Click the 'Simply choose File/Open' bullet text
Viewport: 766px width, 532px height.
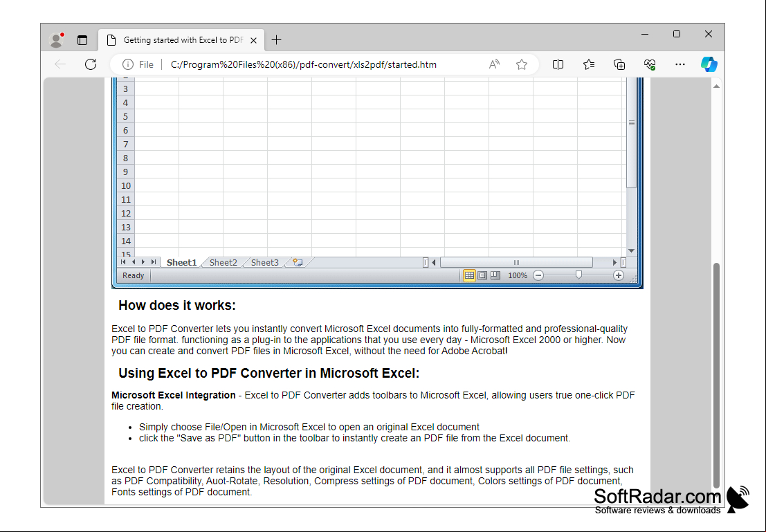[309, 427]
